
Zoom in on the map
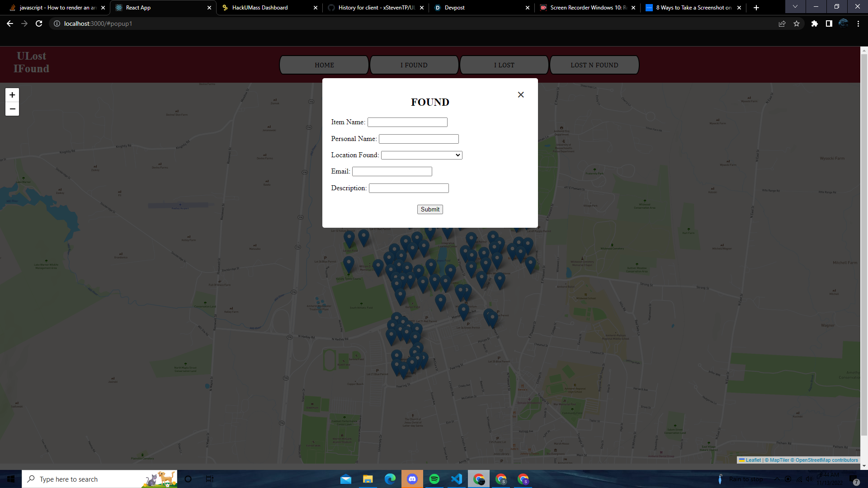(x=12, y=95)
